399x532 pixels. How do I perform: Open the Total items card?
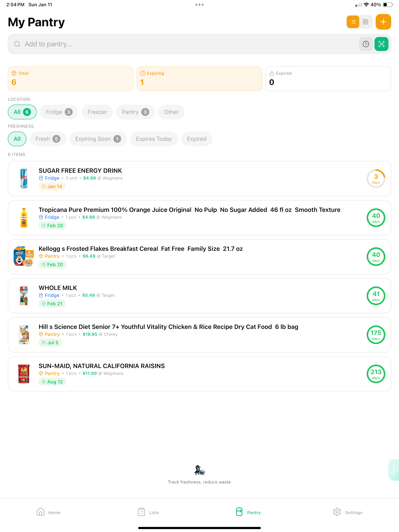pos(71,79)
